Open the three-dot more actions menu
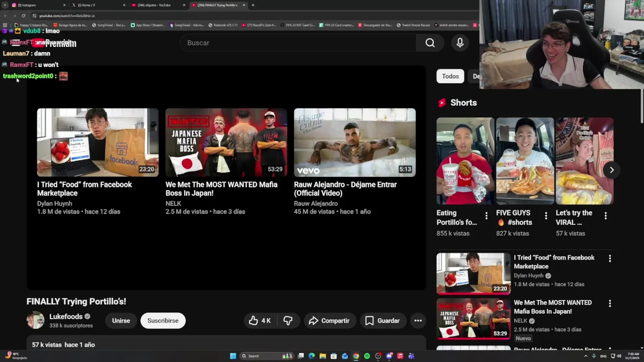 tap(418, 320)
